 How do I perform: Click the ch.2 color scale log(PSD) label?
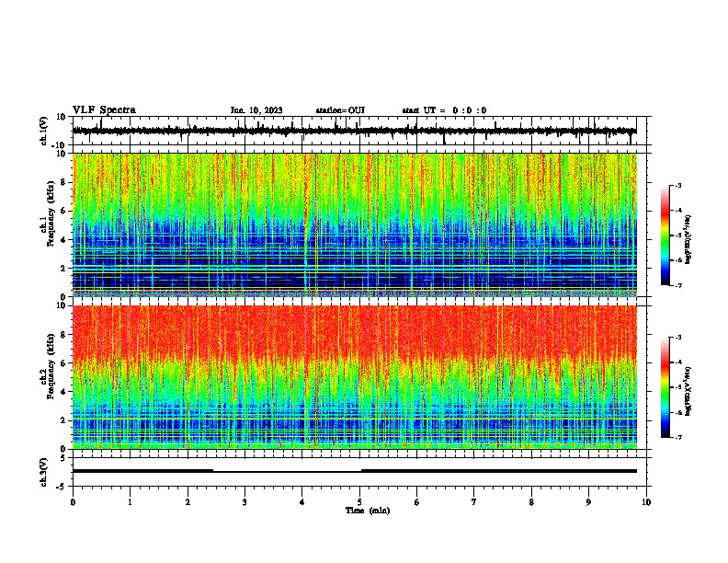(688, 391)
